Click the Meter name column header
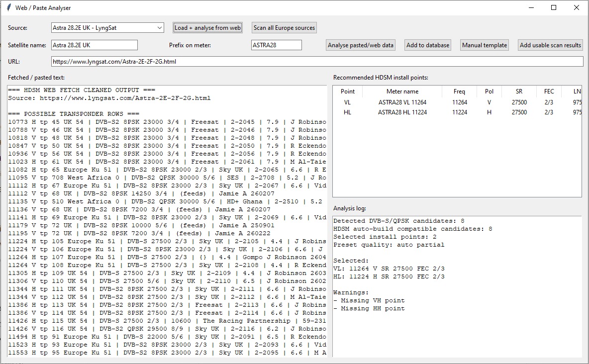Image resolution: width=589 pixels, height=364 pixels. 402,91
